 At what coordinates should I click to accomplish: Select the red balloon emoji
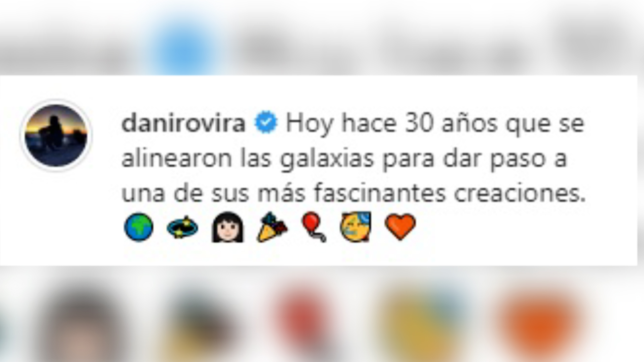pyautogui.click(x=314, y=227)
